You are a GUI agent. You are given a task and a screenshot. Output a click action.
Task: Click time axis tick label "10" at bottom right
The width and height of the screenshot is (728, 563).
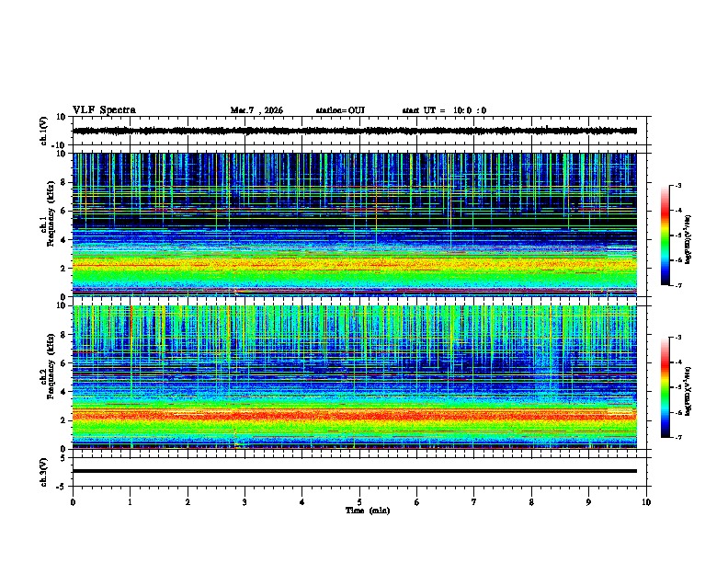(646, 502)
